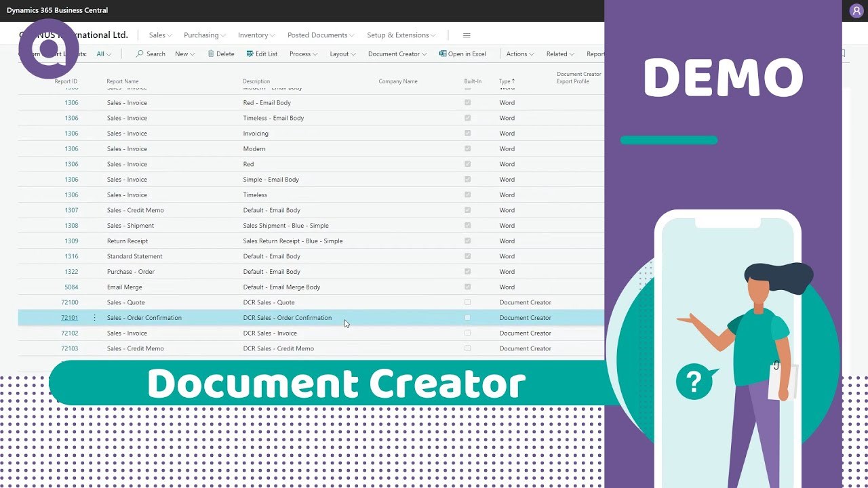The width and height of the screenshot is (868, 488).
Task: Toggle Built-In checkbox for DCR Sales - Order Confirmation
Action: tap(467, 318)
